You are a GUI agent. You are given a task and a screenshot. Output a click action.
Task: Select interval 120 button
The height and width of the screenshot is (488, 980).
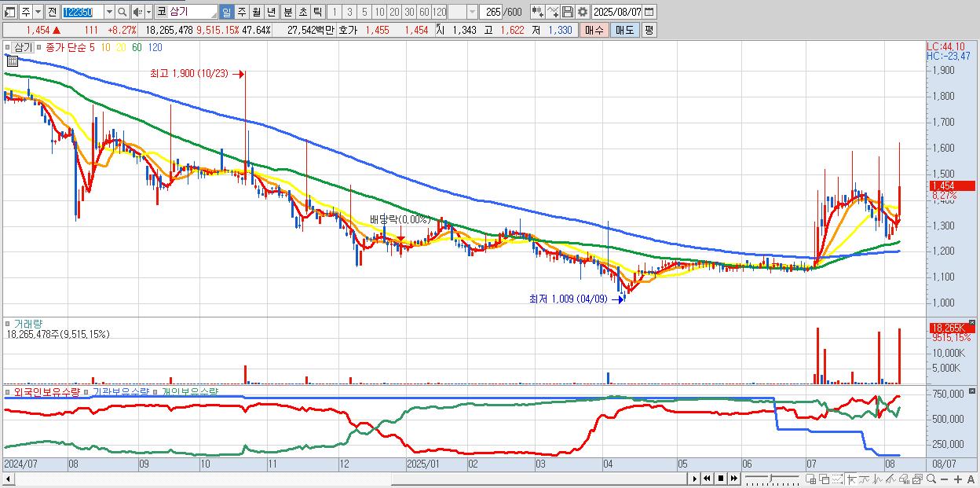click(439, 12)
